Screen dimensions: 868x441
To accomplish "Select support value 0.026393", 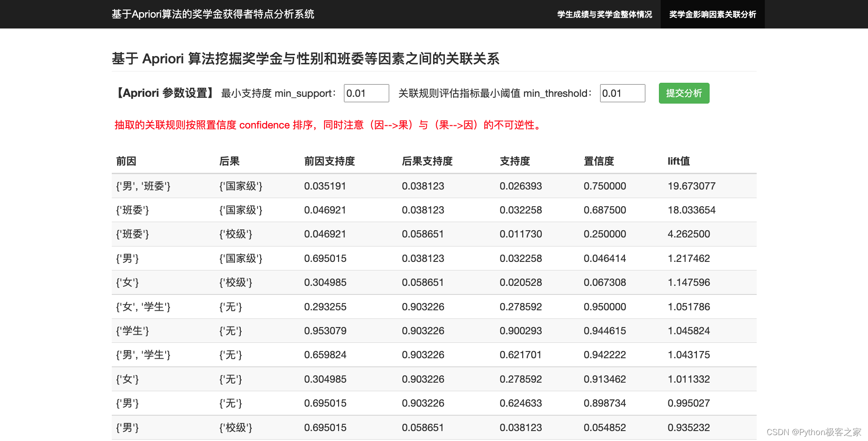I will [521, 186].
